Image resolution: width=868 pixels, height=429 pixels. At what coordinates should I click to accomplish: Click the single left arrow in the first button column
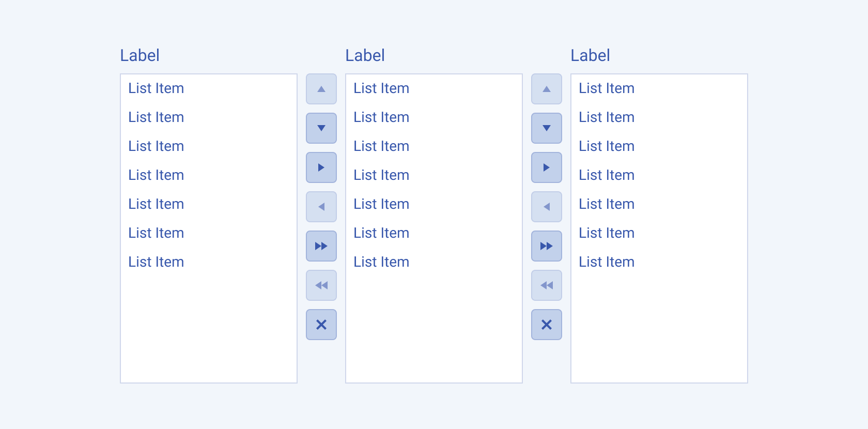coord(321,206)
